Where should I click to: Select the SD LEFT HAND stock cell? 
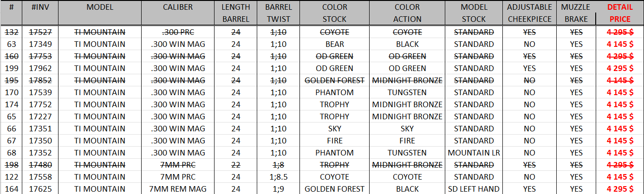(x=474, y=189)
